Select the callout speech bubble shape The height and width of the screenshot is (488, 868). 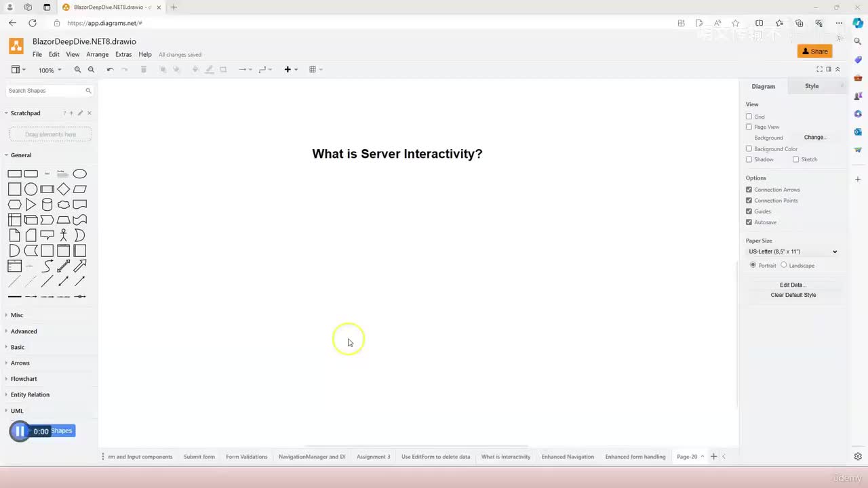(x=47, y=235)
